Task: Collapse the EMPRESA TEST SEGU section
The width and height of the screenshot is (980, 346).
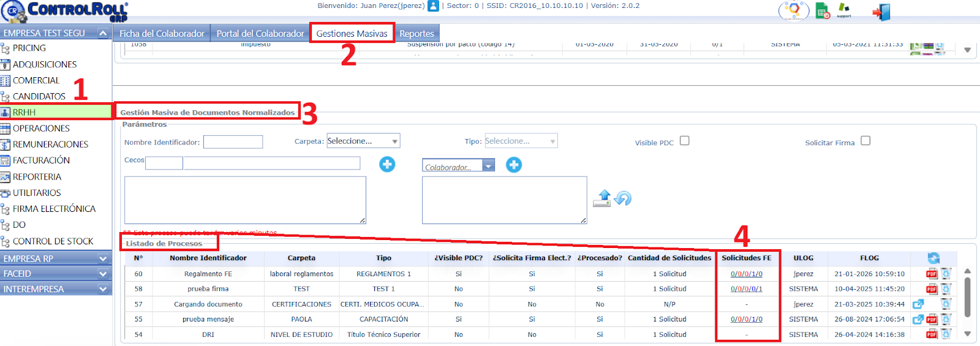Action: pos(103,33)
